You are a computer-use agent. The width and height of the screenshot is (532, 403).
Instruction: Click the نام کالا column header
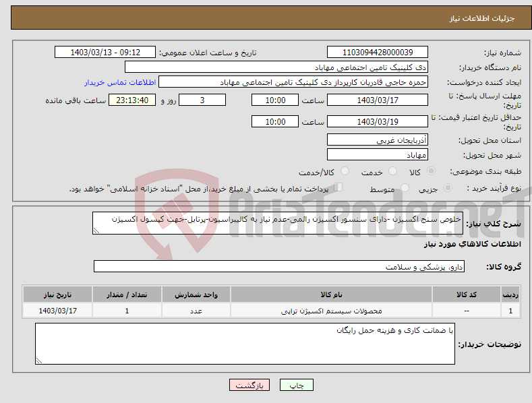pos(331,294)
